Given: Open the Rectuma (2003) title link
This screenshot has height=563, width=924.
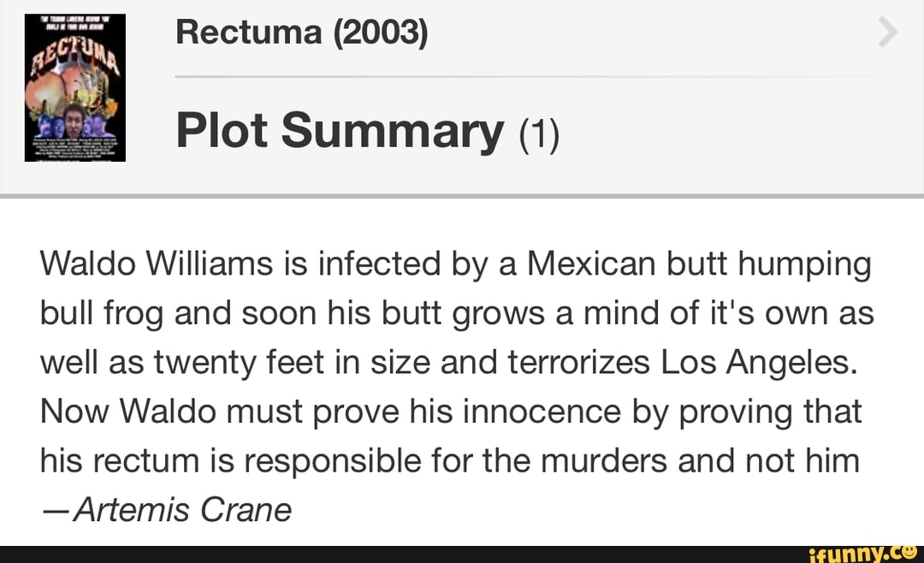Looking at the screenshot, I should (x=300, y=33).
